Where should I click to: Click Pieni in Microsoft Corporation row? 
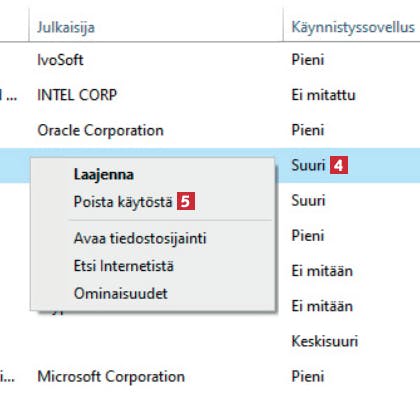[308, 377]
